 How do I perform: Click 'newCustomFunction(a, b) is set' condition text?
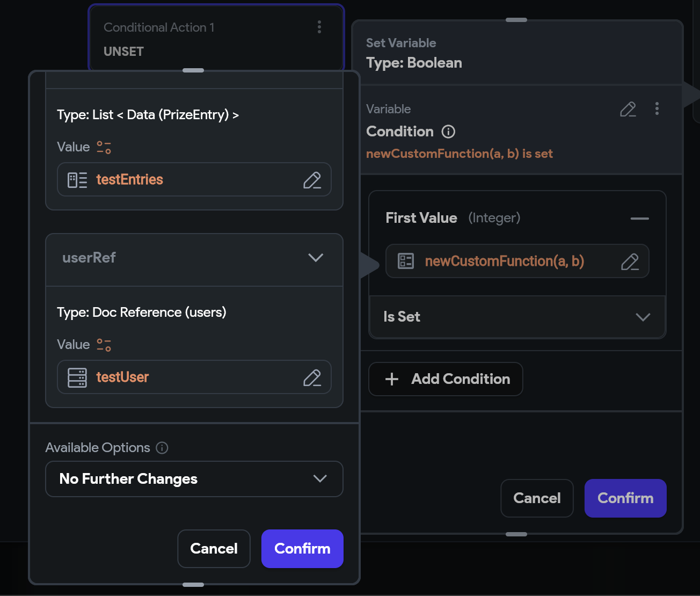pos(460,154)
